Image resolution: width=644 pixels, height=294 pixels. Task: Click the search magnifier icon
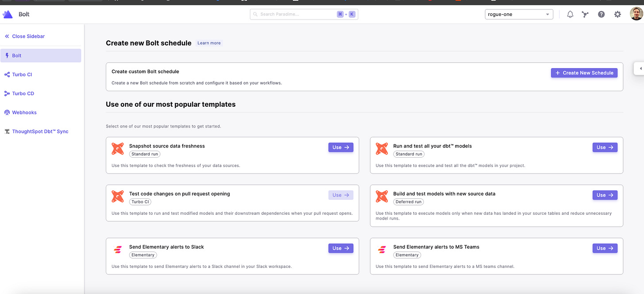coord(255,14)
